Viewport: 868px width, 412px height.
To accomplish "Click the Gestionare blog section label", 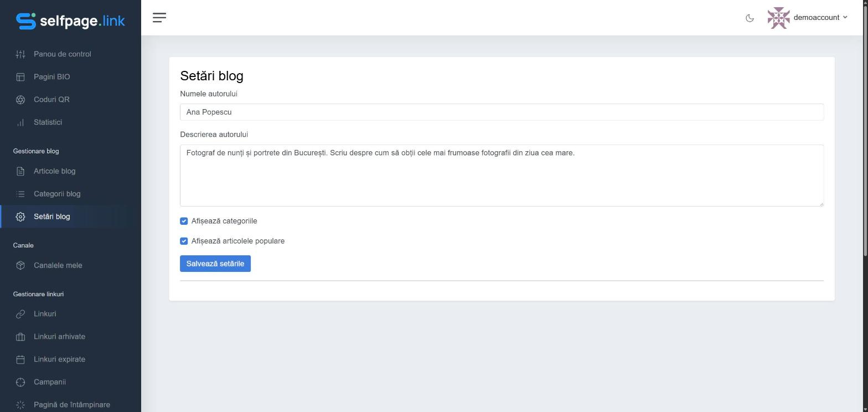I will (36, 151).
